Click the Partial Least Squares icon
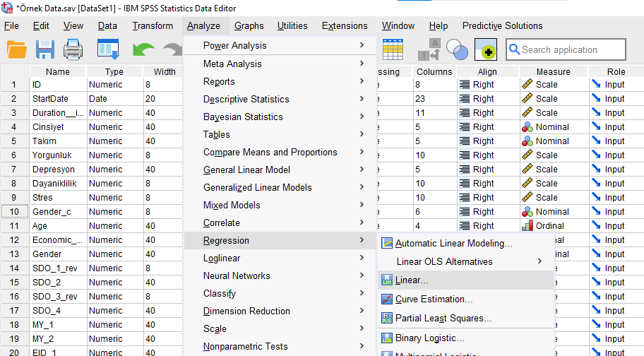Screen dimensions: 644x356 point(387,318)
